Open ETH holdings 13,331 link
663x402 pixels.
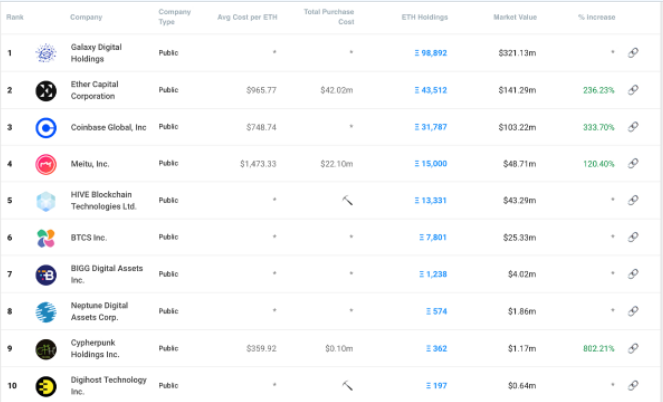(430, 201)
